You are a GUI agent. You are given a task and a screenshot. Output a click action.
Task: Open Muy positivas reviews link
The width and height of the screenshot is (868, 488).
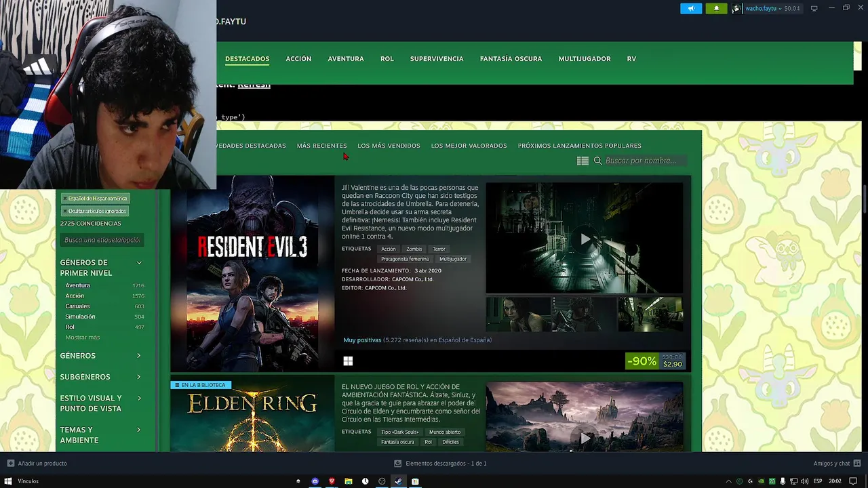pos(362,340)
